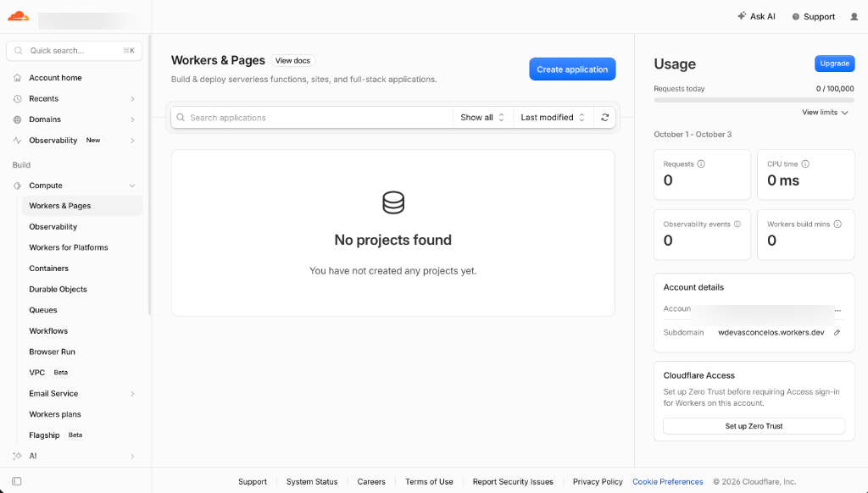The height and width of the screenshot is (493, 868).
Task: Expand the Recents submenu
Action: click(132, 98)
